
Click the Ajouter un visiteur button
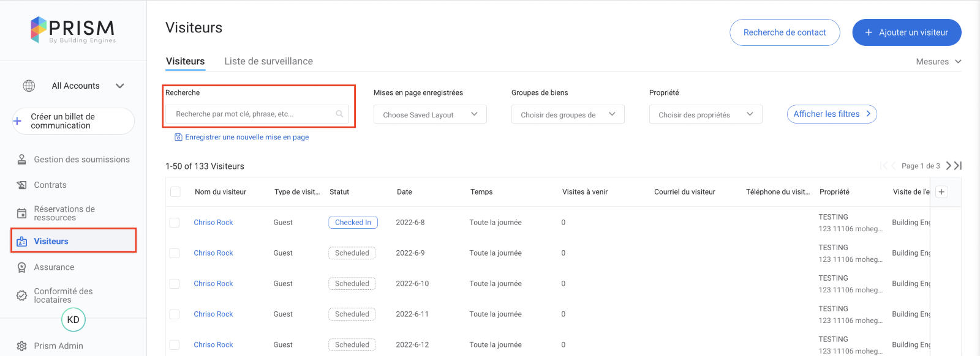(907, 32)
